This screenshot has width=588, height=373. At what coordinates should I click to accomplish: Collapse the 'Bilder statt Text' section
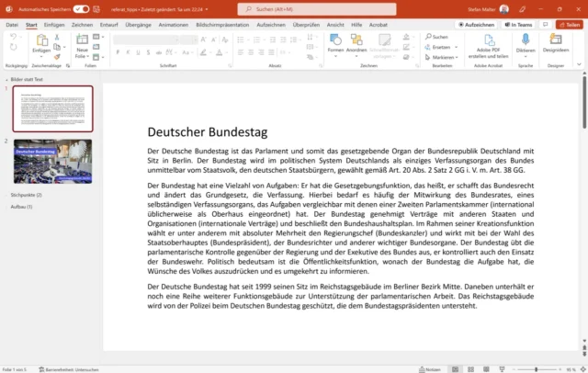coord(7,80)
